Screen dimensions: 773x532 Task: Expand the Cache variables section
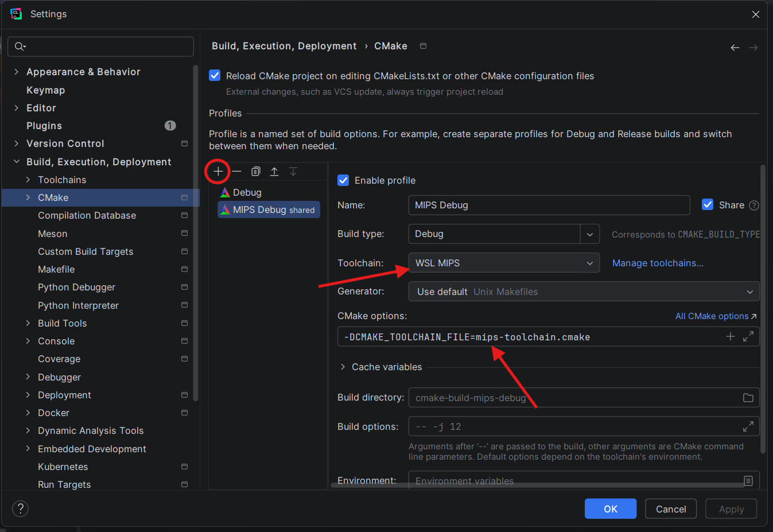(x=343, y=367)
